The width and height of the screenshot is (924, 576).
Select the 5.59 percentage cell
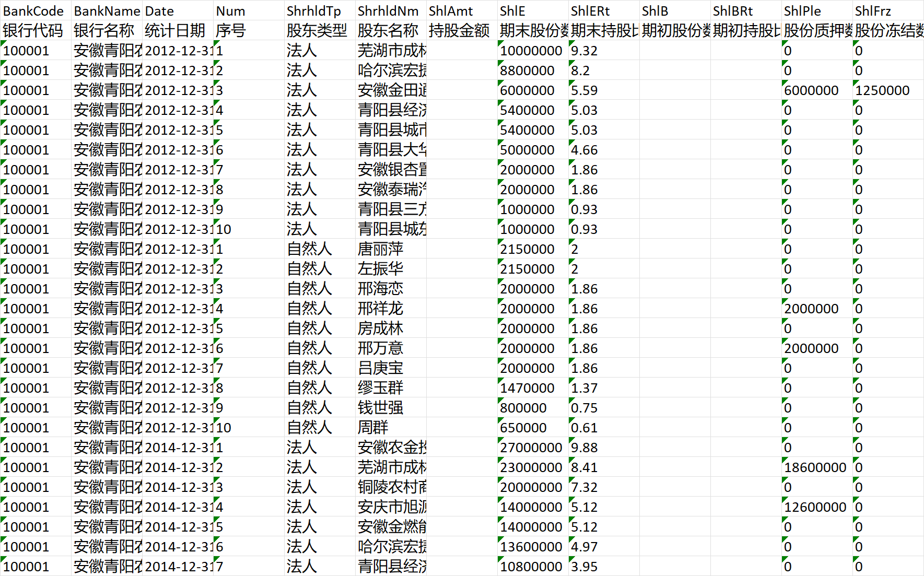pos(604,90)
